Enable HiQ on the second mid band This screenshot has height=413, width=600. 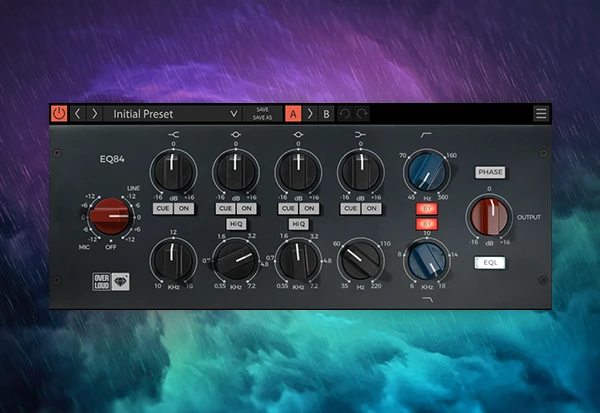point(298,224)
